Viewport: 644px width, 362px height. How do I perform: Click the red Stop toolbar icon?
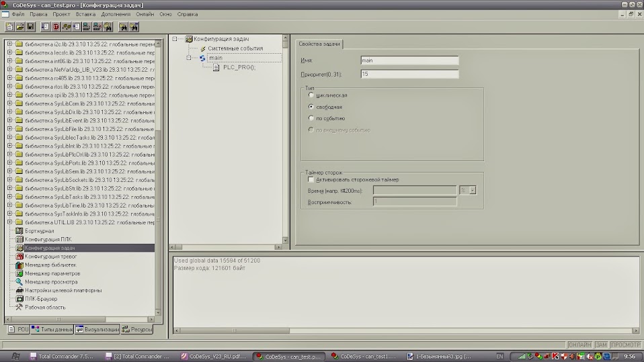(x=55, y=27)
